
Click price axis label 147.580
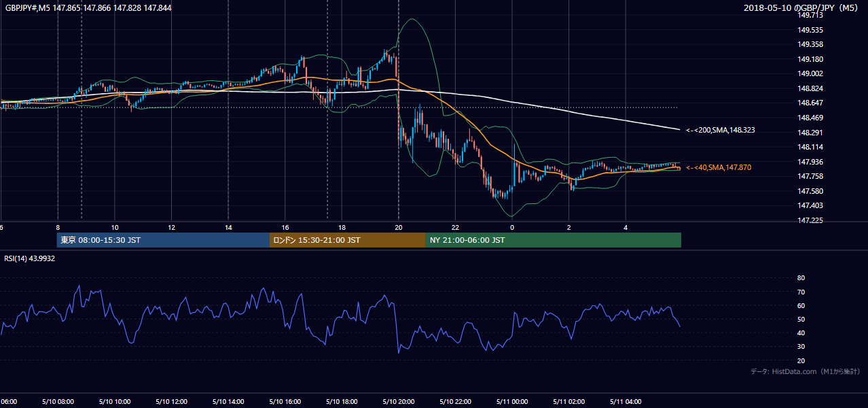(x=810, y=191)
